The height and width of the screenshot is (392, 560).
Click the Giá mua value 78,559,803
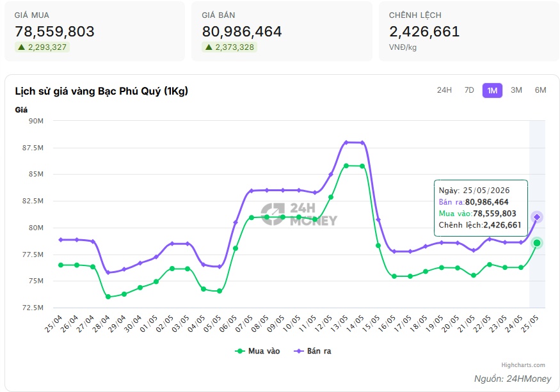tap(54, 31)
